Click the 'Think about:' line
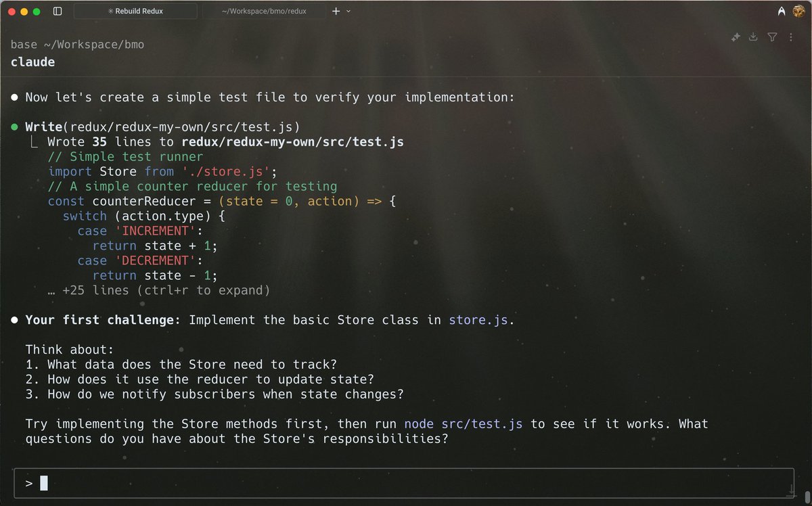The image size is (812, 506). [x=70, y=350]
